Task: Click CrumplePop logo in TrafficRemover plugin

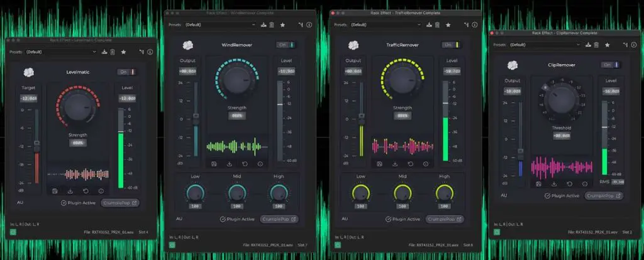Action: 353,45
